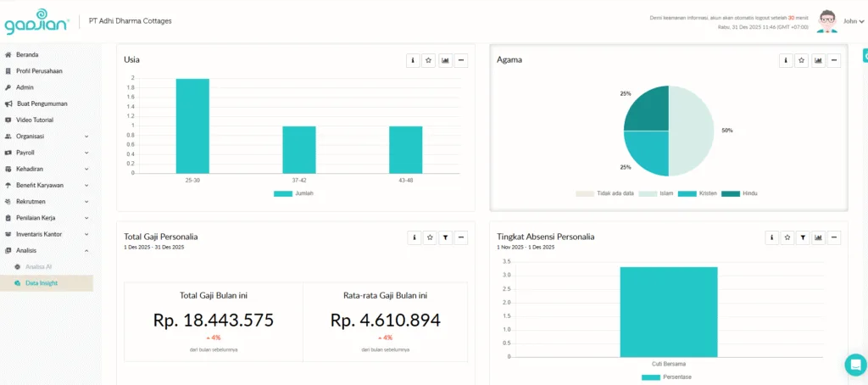The width and height of the screenshot is (868, 385).
Task: Minimize the Agama chart card
Action: (834, 60)
